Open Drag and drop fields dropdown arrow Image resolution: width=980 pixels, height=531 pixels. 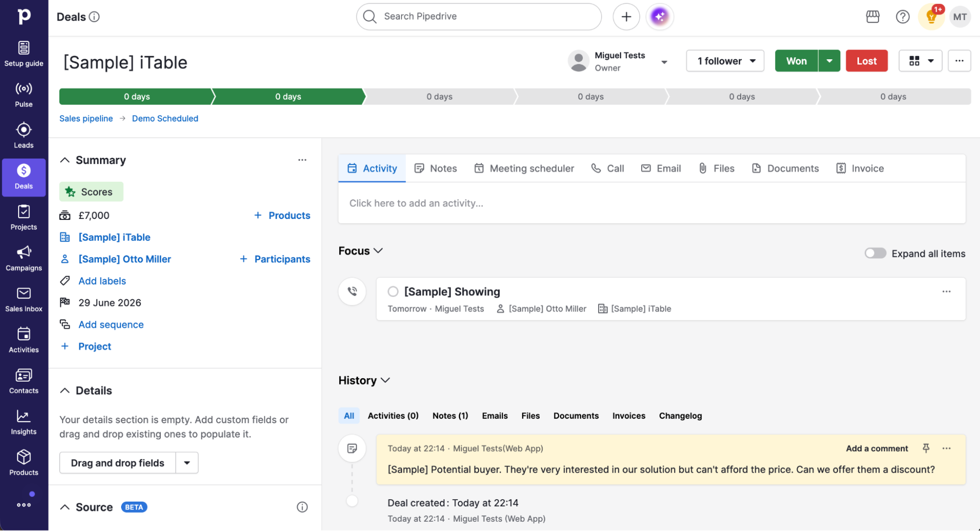187,463
